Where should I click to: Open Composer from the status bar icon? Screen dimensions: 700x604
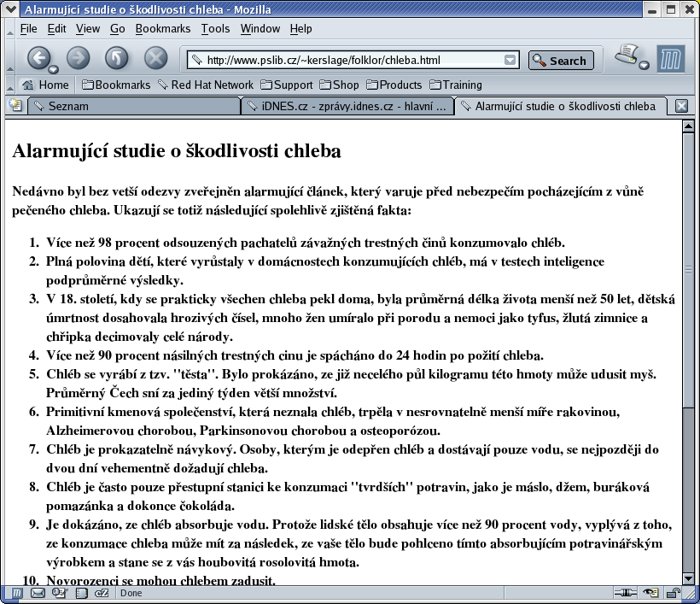point(60,593)
